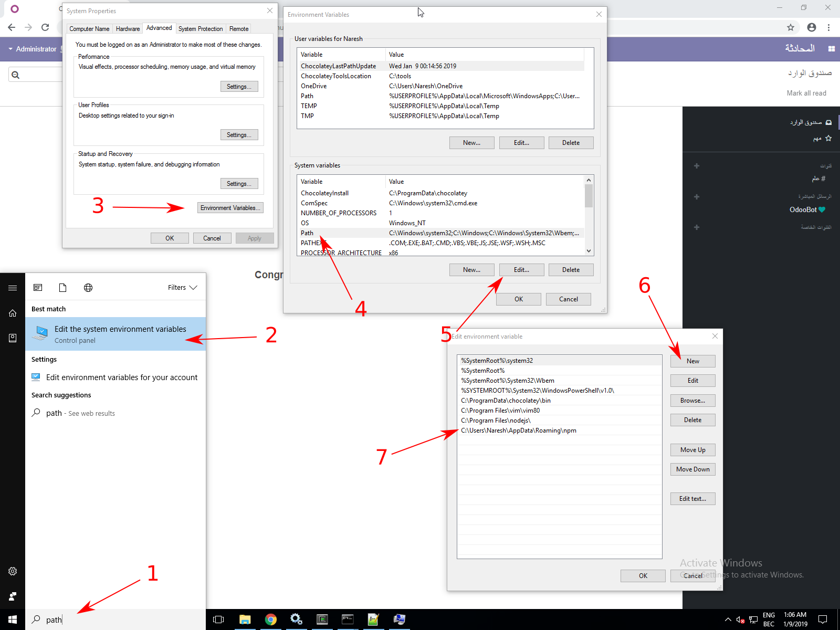This screenshot has height=630, width=840.
Task: Show hidden icons in the system tray
Action: pos(728,619)
